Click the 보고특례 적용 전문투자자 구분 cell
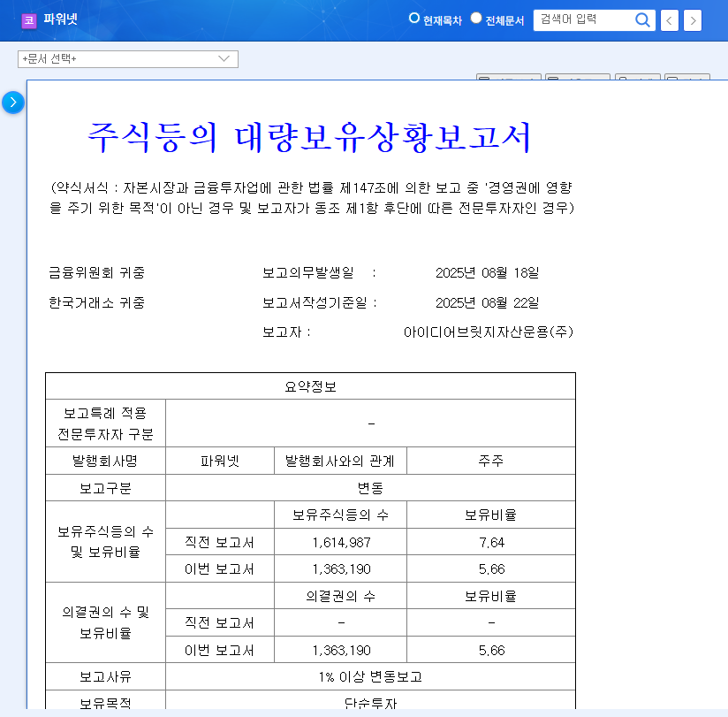The height and width of the screenshot is (717, 728). [105, 423]
